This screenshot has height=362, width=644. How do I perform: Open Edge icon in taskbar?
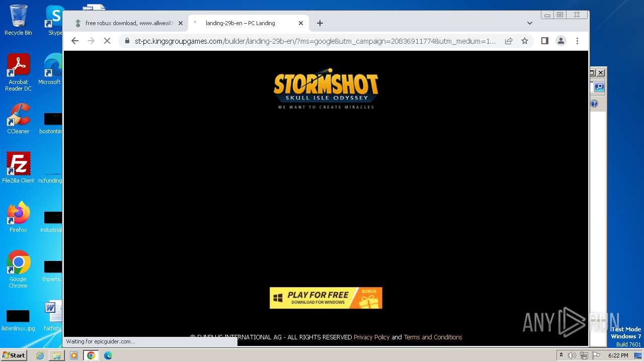point(108,355)
